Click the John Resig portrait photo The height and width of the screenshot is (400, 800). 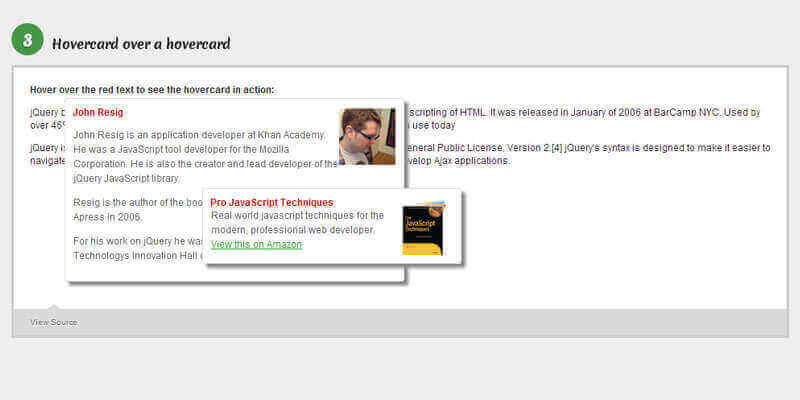[367, 136]
